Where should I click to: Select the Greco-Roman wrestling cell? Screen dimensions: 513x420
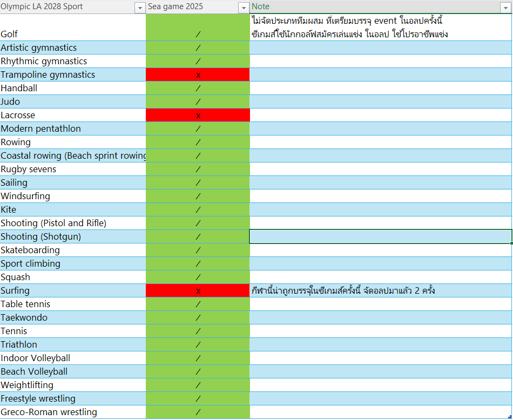(x=73, y=412)
